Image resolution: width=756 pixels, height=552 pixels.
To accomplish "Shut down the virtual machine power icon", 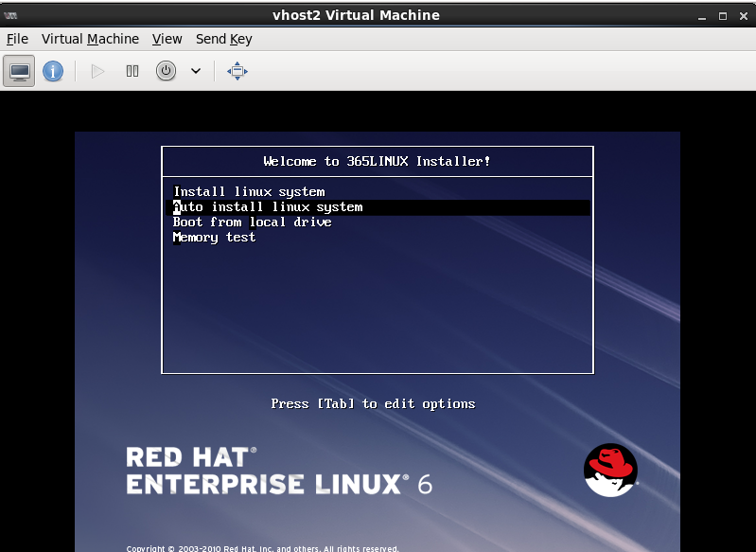I will (x=166, y=71).
